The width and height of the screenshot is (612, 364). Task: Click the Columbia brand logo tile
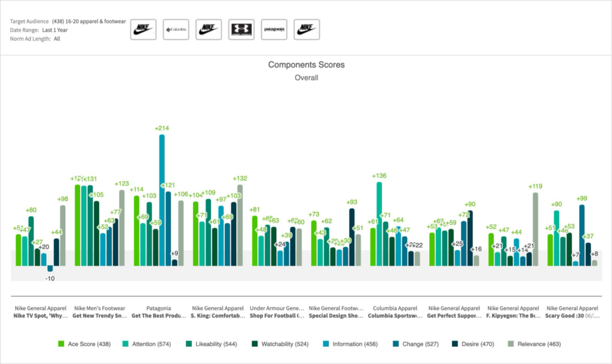pos(176,29)
